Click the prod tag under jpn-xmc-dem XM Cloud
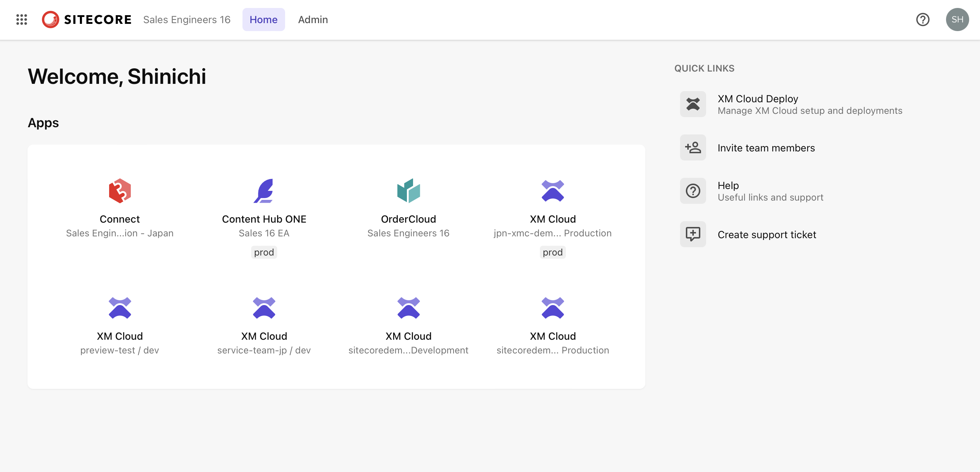 tap(553, 252)
